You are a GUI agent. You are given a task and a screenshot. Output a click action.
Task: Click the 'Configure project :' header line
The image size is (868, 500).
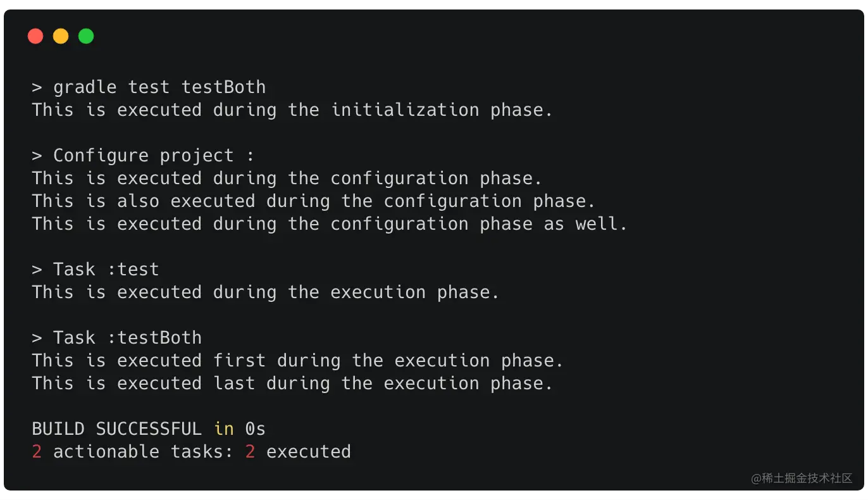(142, 156)
